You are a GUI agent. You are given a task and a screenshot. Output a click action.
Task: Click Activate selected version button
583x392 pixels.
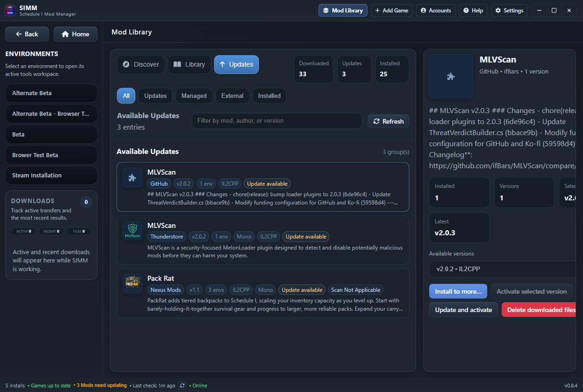[x=532, y=291]
